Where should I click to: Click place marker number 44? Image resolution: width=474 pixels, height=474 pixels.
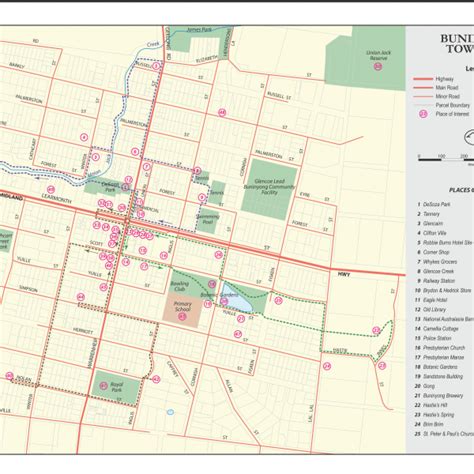pos(81,297)
